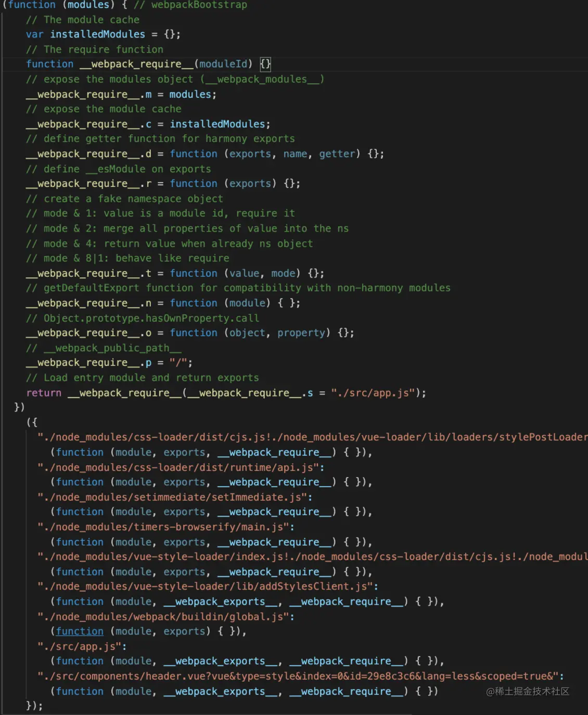The image size is (588, 715).
Task: Click the '__webpack_require__.o' function definition line
Action: coord(190,333)
